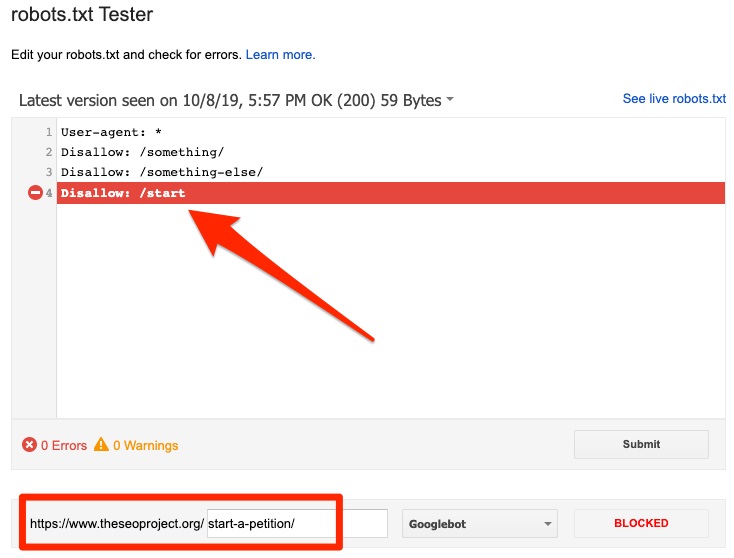Click line number 3 in the gutter
This screenshot has height=558, width=734.
tap(48, 172)
